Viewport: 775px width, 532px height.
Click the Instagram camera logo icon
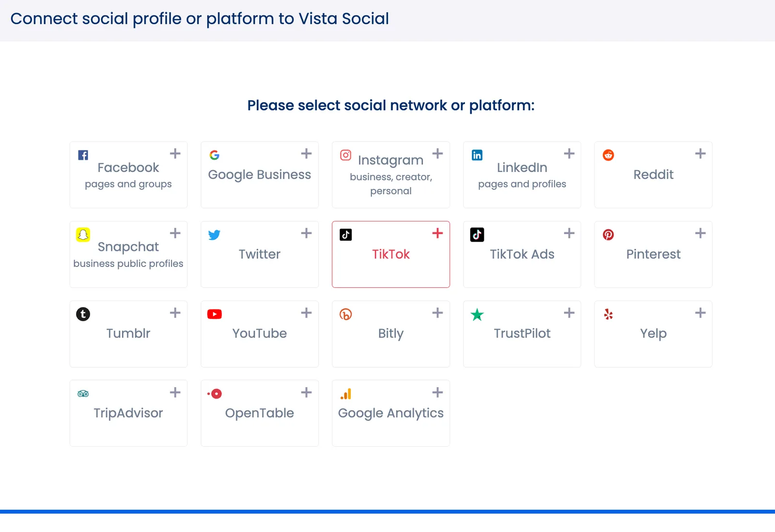(346, 155)
